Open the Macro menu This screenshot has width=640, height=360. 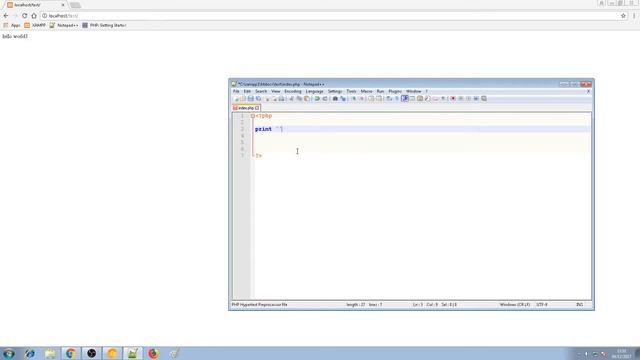366,91
